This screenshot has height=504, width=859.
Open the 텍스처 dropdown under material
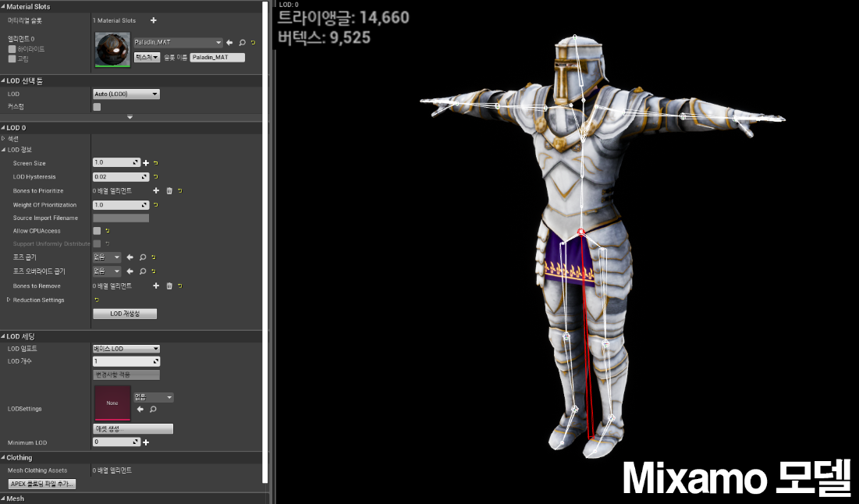[147, 57]
